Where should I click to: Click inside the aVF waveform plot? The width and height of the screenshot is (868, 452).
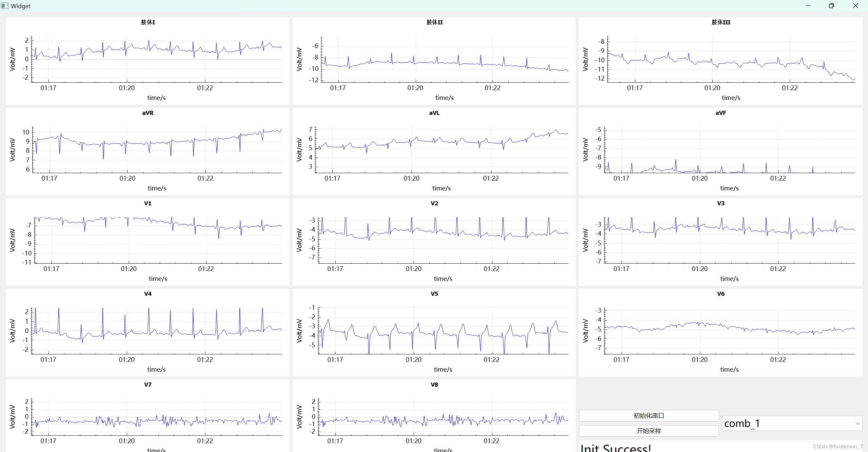point(729,149)
